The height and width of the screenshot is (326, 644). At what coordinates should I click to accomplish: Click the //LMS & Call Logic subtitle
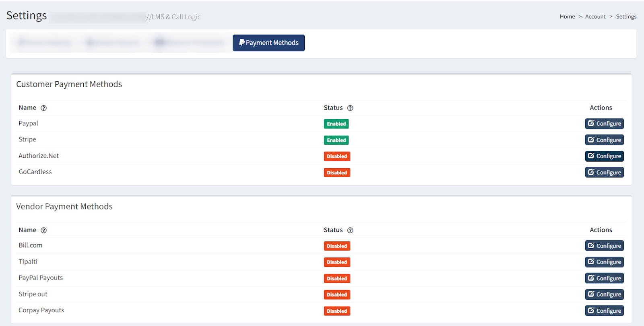click(173, 17)
